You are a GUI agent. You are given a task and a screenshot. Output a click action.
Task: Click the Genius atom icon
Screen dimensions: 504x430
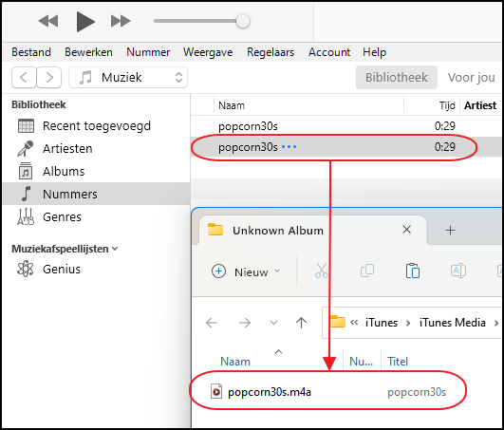(25, 269)
